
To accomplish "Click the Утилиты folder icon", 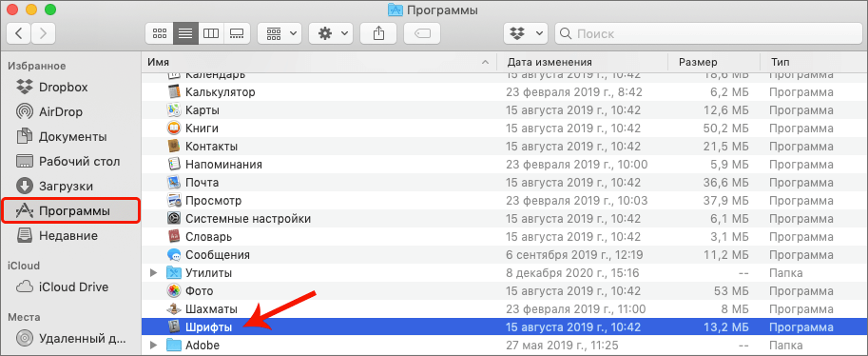I will pos(174,273).
